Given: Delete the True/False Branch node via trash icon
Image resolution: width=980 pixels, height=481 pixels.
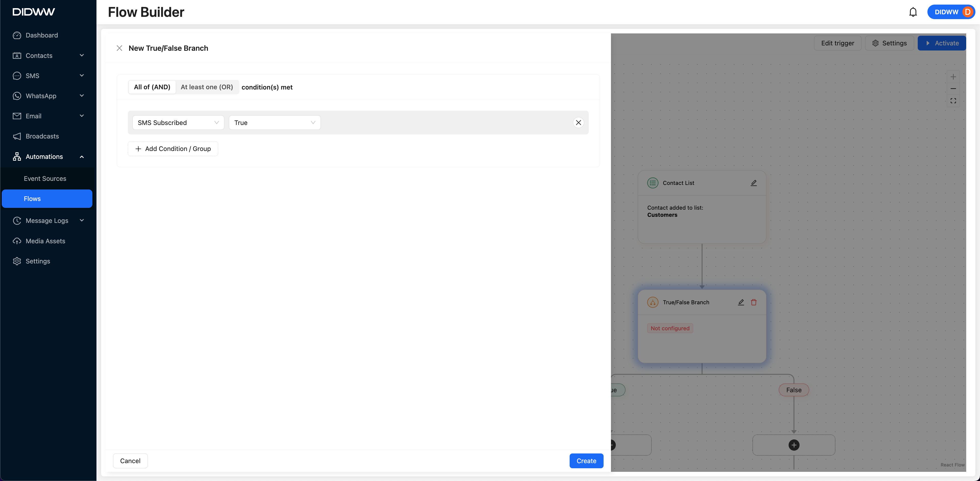Looking at the screenshot, I should click(x=753, y=302).
